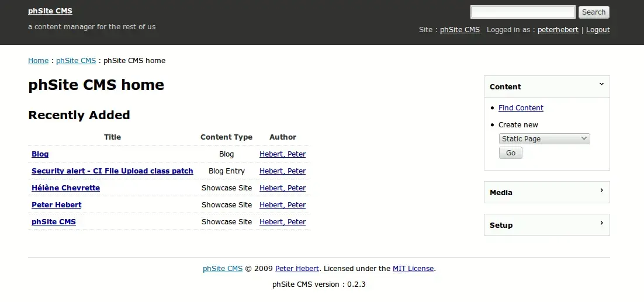644x302 pixels.
Task: Click phSite CMS breadcrumb link
Action: pyautogui.click(x=76, y=61)
